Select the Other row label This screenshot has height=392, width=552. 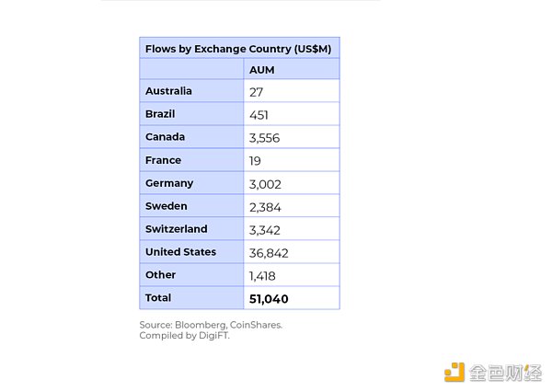click(x=159, y=274)
